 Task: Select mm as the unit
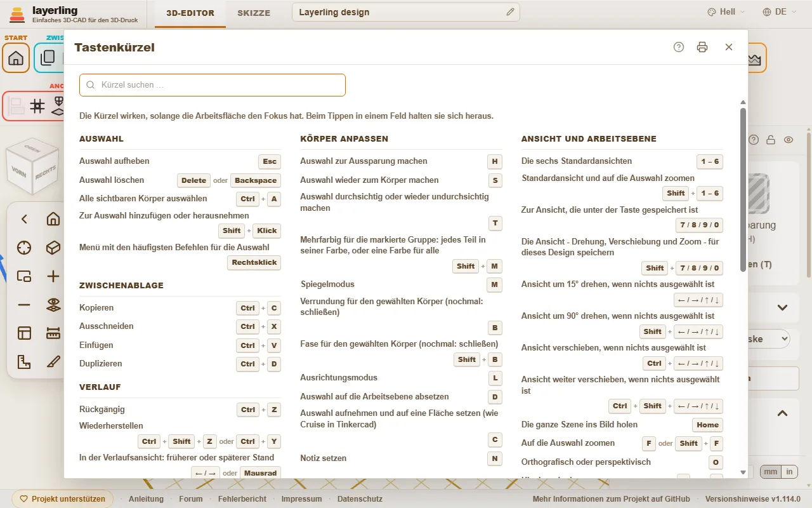770,472
